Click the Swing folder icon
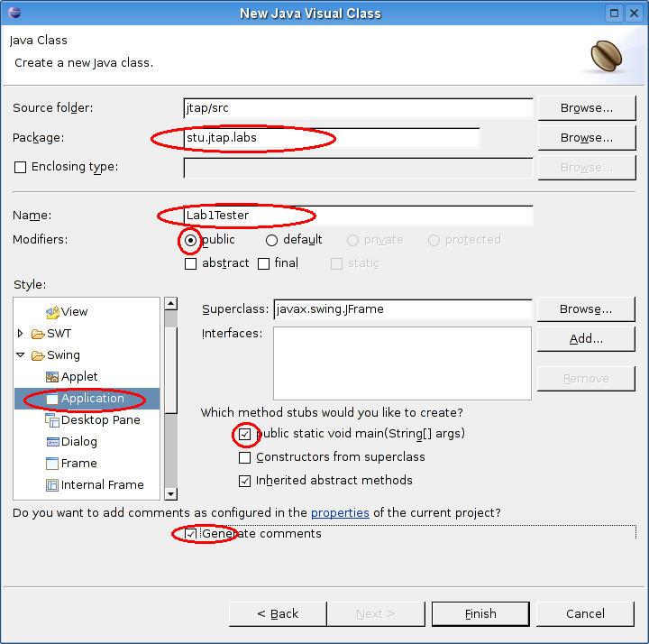The width and height of the screenshot is (649, 644). click(38, 355)
